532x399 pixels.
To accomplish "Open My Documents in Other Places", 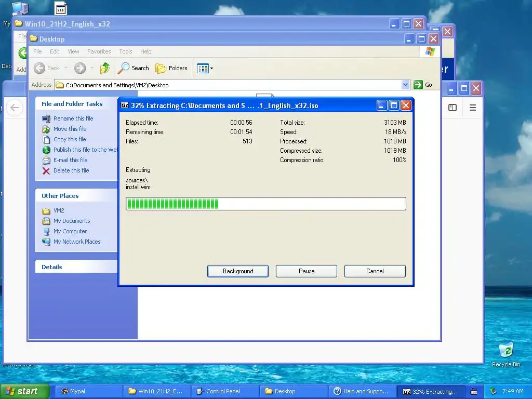I will 72,221.
